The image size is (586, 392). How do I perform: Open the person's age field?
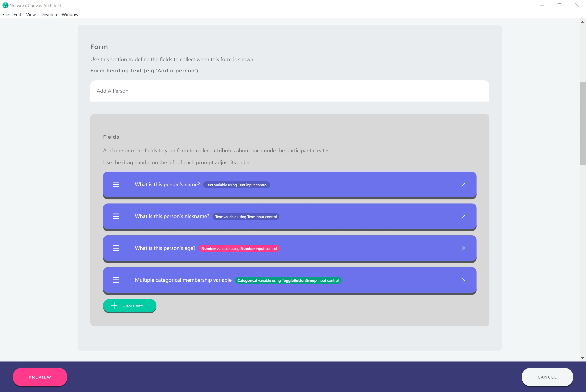click(165, 248)
